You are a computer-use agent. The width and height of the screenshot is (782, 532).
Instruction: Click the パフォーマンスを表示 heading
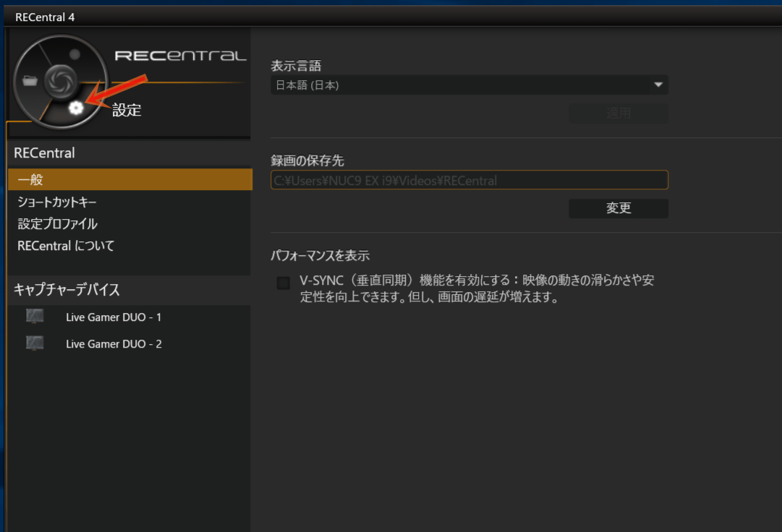pos(320,256)
